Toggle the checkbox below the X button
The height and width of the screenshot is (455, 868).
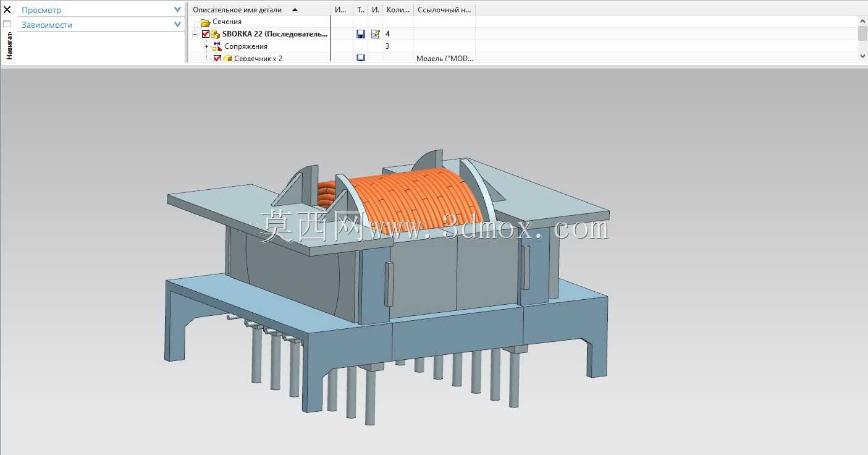click(x=7, y=24)
